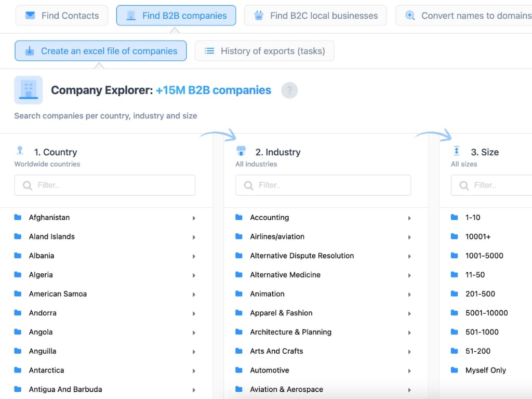Click the Company Explorer building icon
This screenshot has width=532, height=399.
click(x=29, y=90)
